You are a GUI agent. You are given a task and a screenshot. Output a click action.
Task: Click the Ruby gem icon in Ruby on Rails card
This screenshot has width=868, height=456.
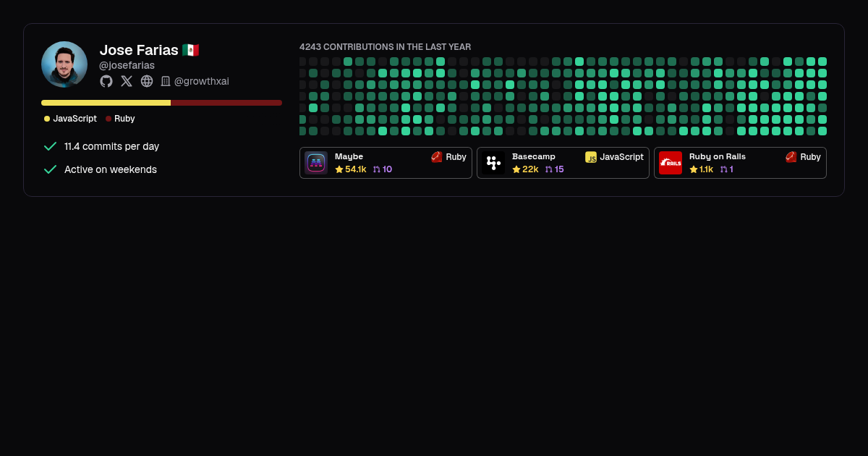[791, 157]
